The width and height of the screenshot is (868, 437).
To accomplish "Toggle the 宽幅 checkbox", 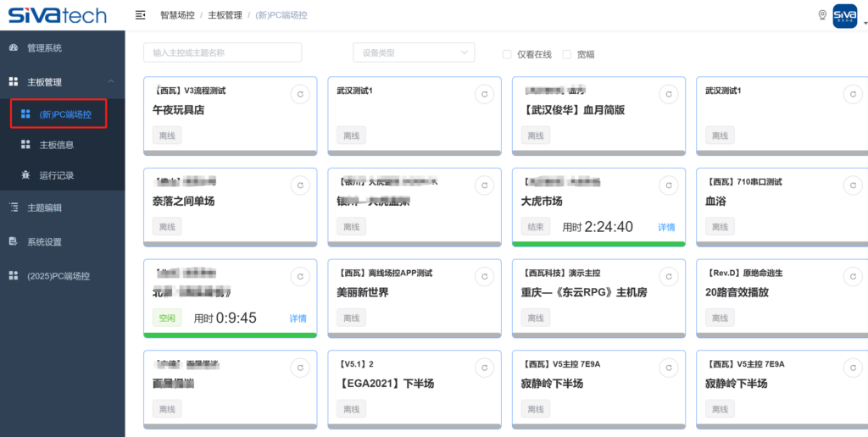I will [x=567, y=54].
